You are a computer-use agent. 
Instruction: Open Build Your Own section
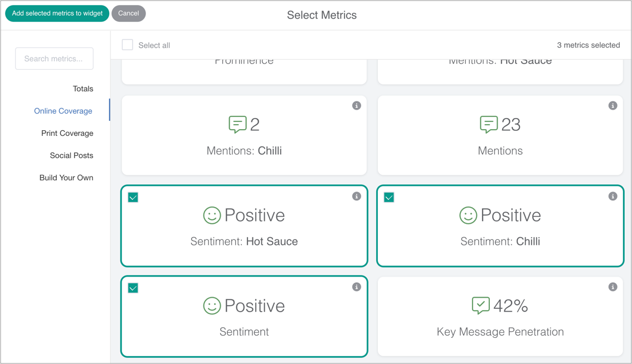point(66,178)
